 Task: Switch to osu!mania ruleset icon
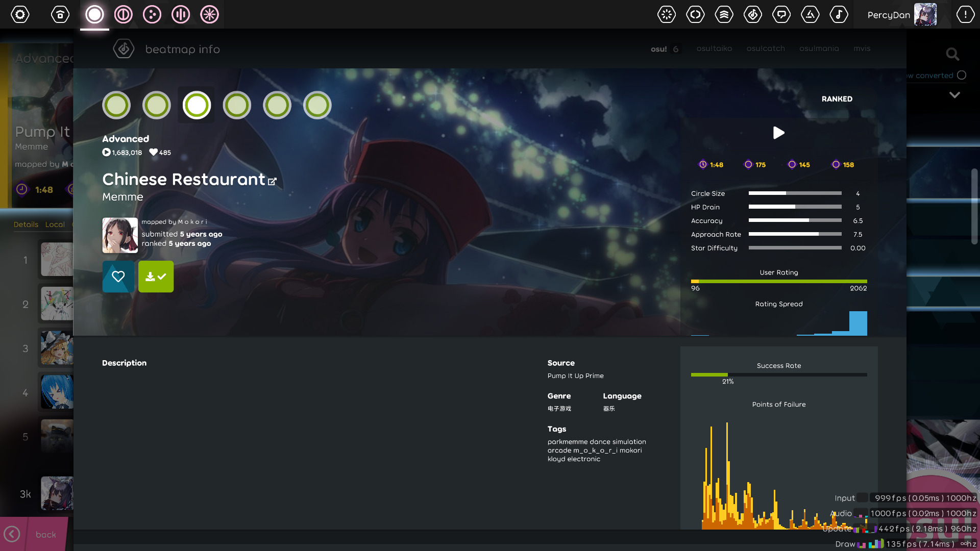181,14
